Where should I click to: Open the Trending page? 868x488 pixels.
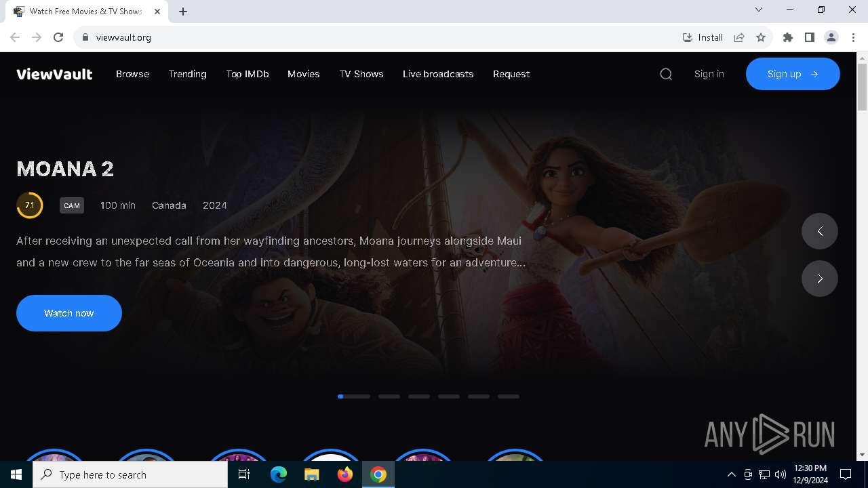(x=187, y=74)
